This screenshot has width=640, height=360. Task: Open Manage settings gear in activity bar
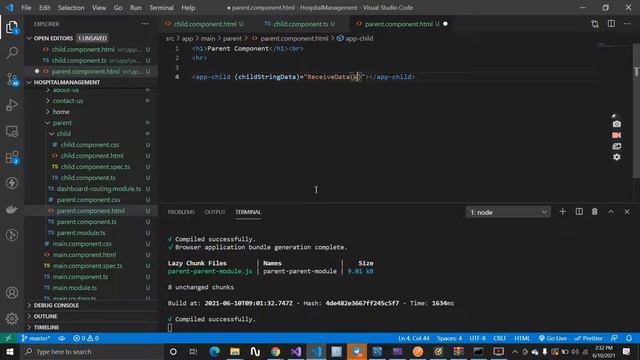[12, 318]
